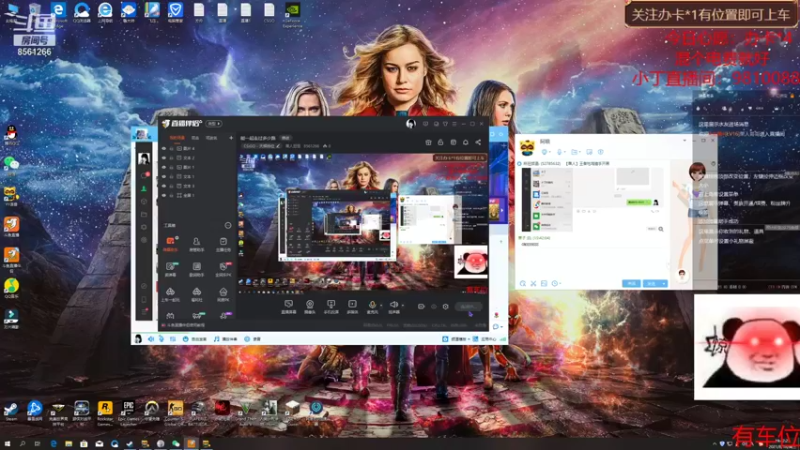Open File Explorer from taskbar
The image size is (800, 450).
pos(68,444)
